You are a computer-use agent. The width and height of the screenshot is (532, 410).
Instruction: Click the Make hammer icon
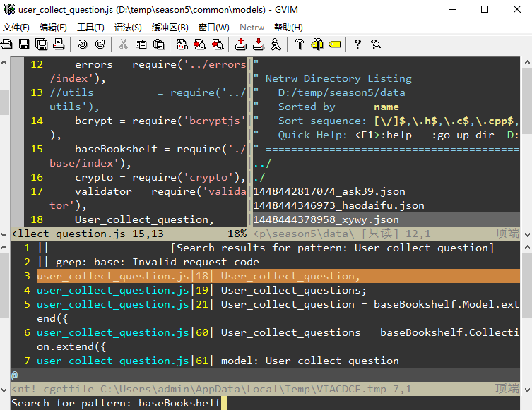(x=300, y=44)
